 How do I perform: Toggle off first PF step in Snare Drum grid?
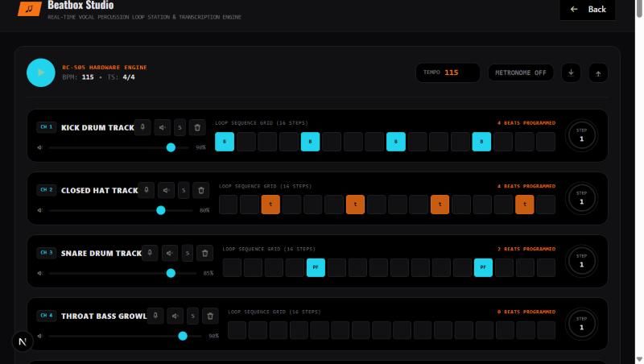tap(316, 267)
